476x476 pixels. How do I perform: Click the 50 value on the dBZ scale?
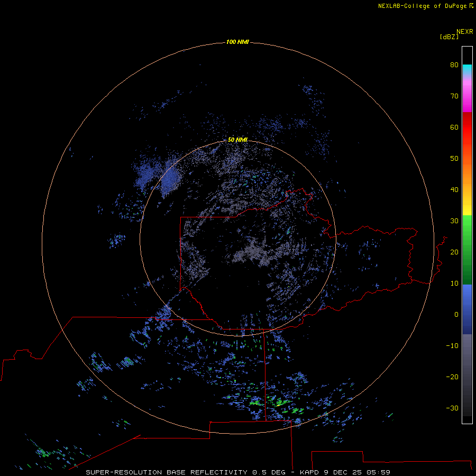coord(454,159)
